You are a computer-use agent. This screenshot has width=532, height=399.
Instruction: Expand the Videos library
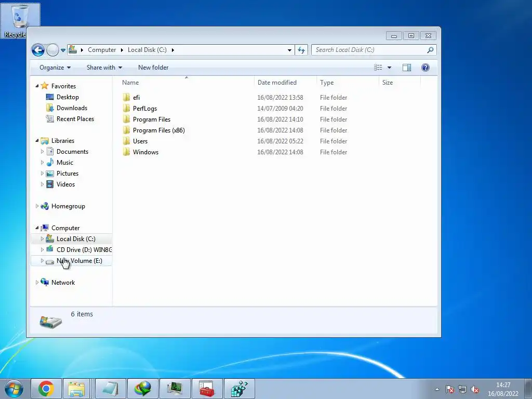42,184
